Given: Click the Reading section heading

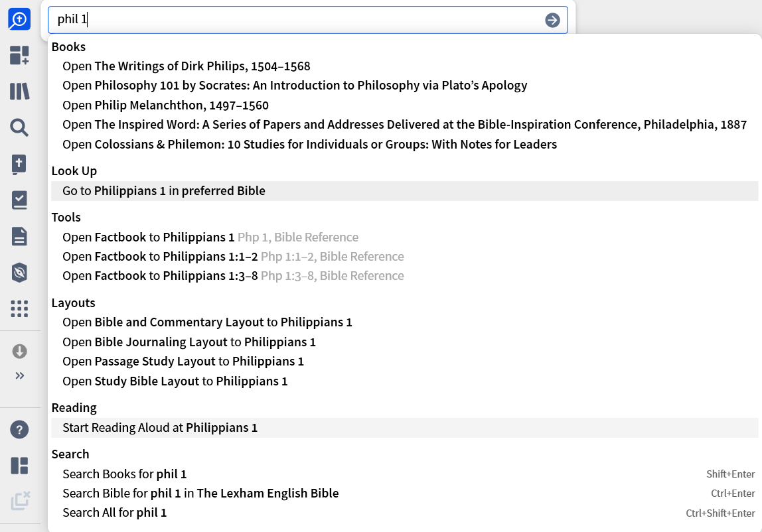Looking at the screenshot, I should pos(74,408).
